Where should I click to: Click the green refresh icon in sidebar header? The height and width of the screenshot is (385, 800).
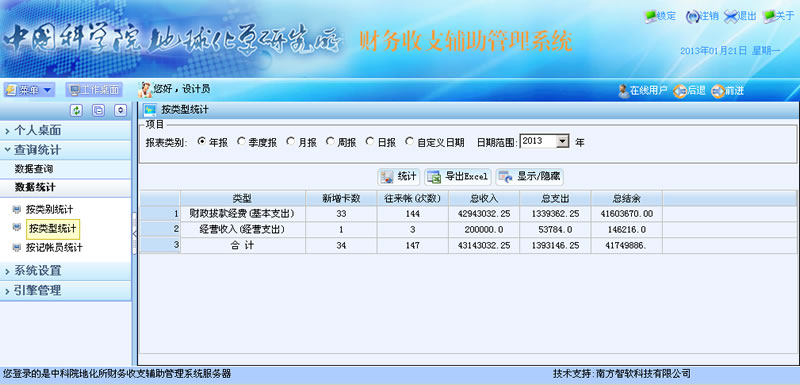[77, 110]
